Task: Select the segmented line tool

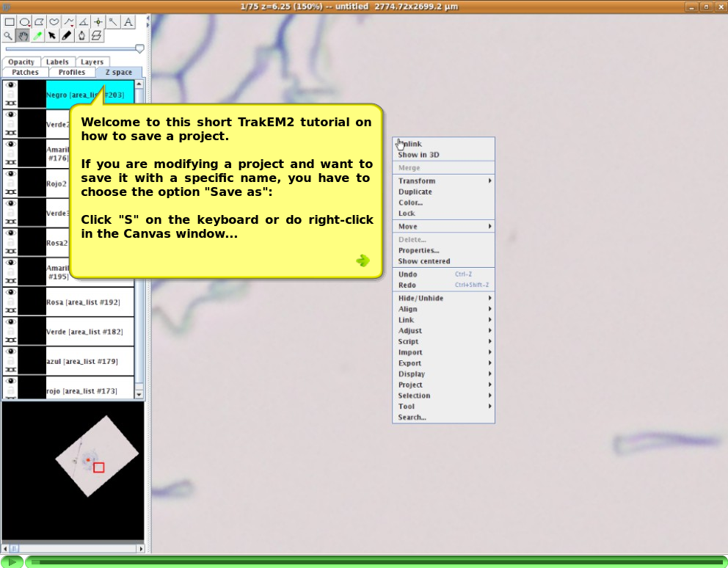Action: pos(69,22)
